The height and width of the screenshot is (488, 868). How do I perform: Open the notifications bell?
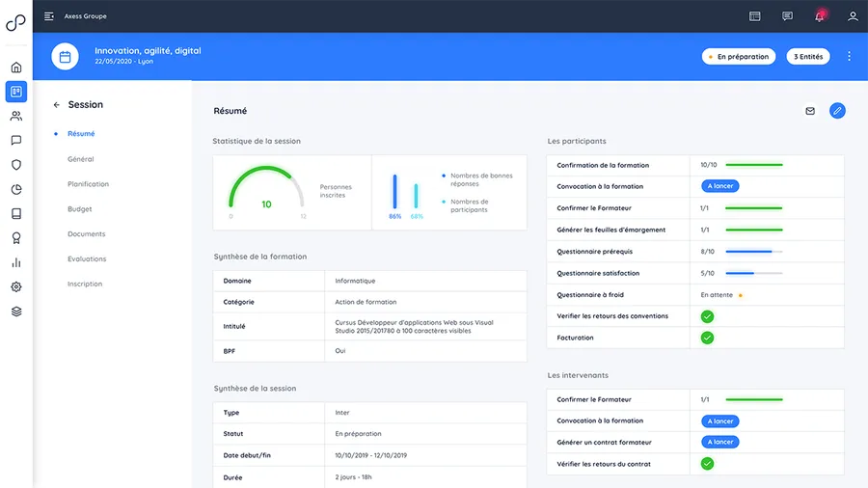pyautogui.click(x=820, y=16)
